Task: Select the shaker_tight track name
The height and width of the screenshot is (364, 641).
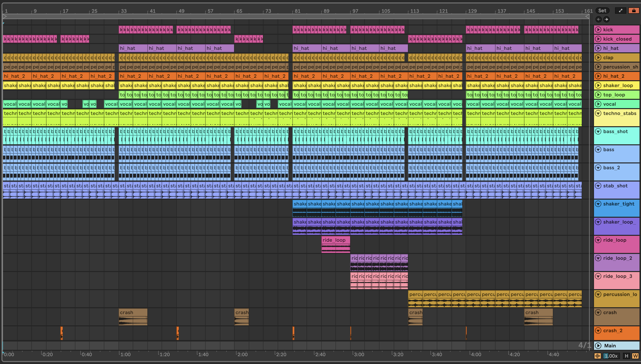Action: pos(618,204)
